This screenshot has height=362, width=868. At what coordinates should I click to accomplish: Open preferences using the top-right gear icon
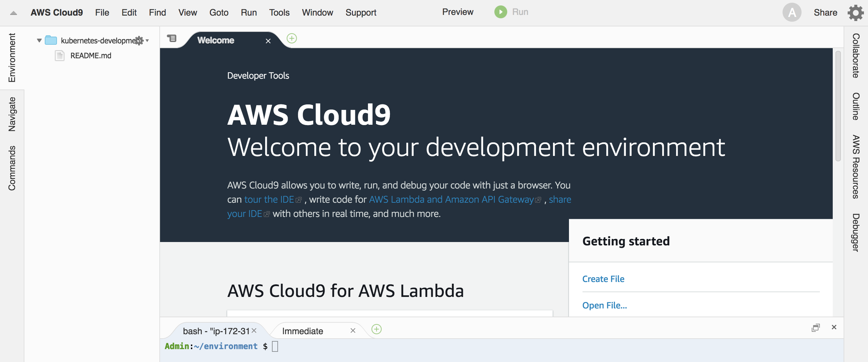tap(856, 13)
